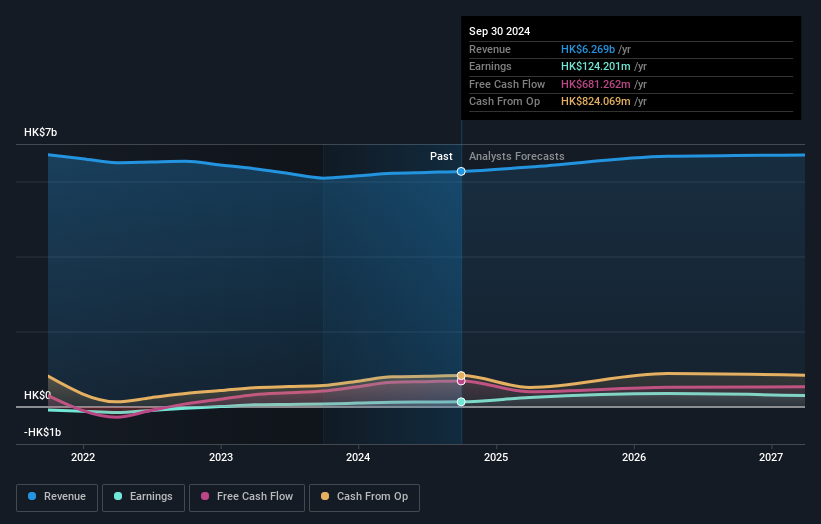Toggle the Earnings legend button
This screenshot has height=524, width=821.
click(143, 497)
